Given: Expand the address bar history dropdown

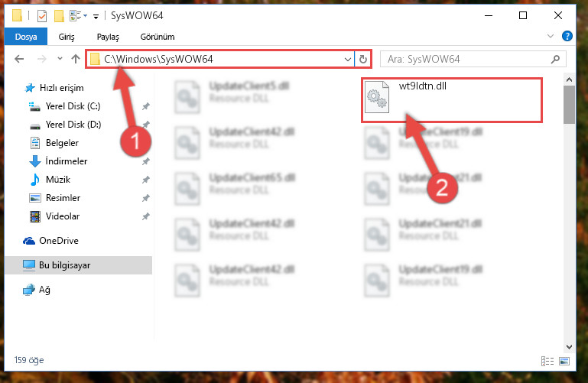Looking at the screenshot, I should click(x=348, y=59).
